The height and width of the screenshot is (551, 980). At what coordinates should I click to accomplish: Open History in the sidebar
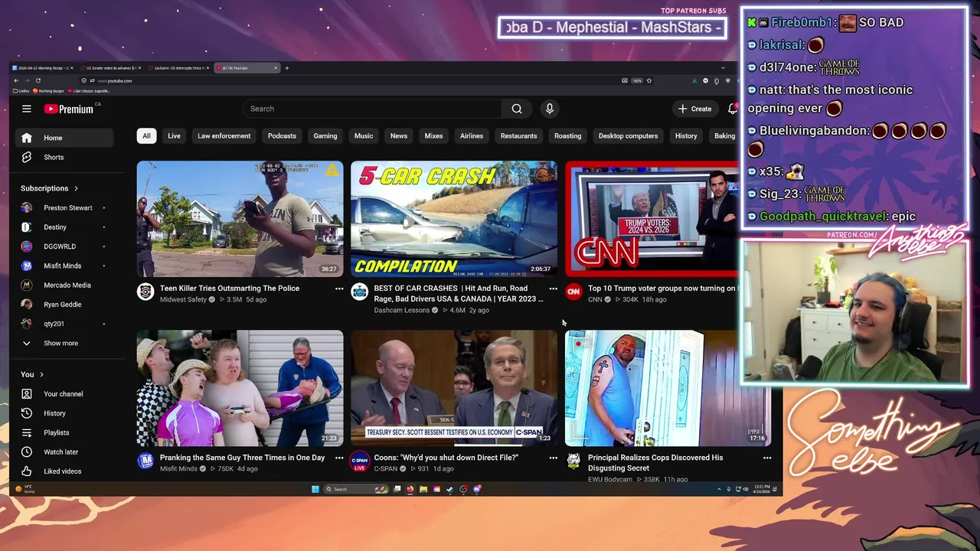point(64,413)
